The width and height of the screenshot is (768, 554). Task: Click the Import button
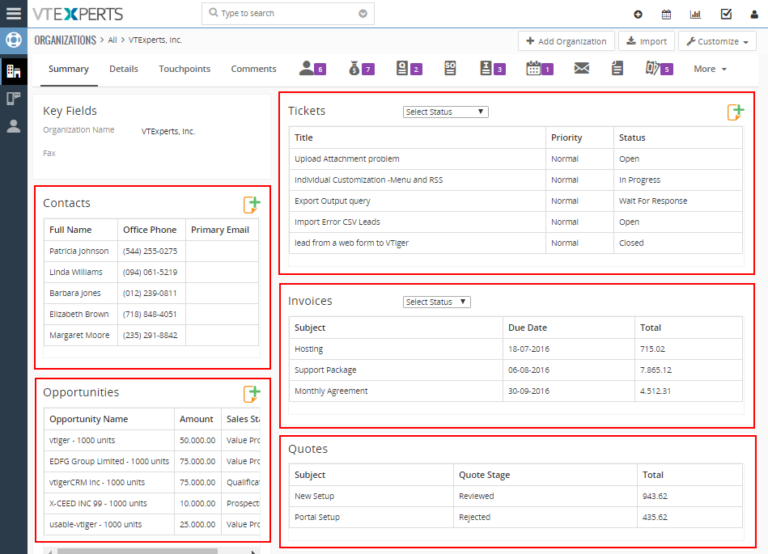point(647,41)
